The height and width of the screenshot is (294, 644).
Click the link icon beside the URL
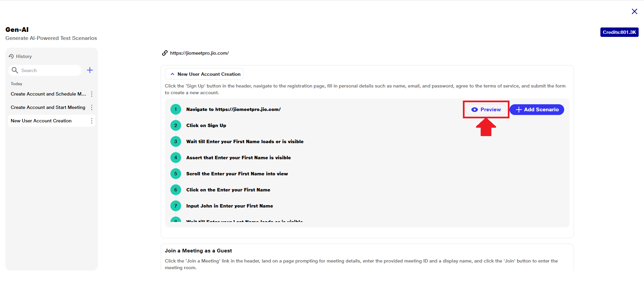[x=165, y=53]
